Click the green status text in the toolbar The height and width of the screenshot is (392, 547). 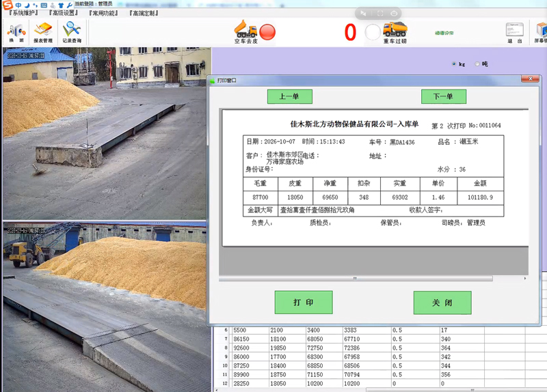pos(444,33)
